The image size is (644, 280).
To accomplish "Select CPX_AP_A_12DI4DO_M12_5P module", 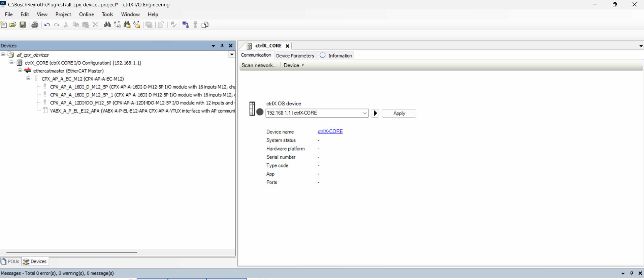I will (x=142, y=103).
